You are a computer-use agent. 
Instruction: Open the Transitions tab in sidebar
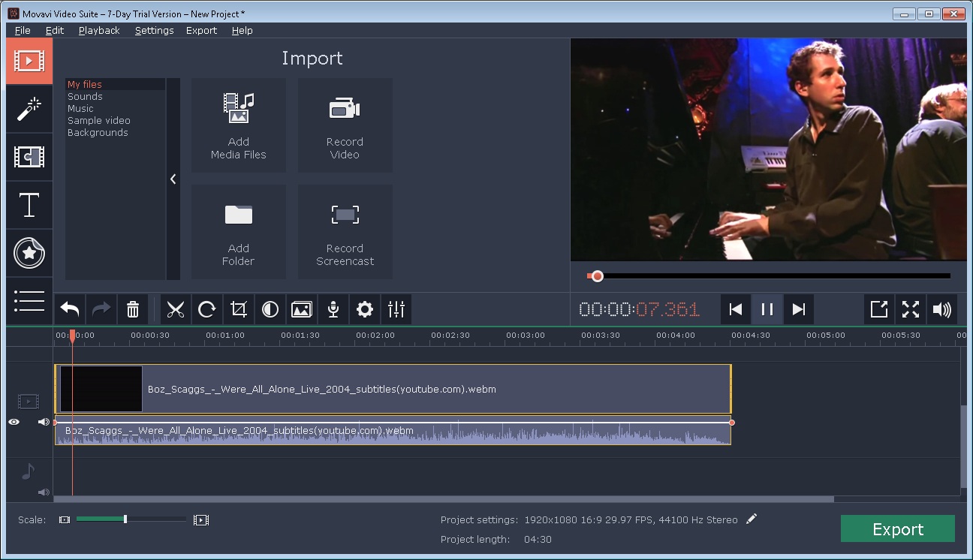tap(29, 157)
